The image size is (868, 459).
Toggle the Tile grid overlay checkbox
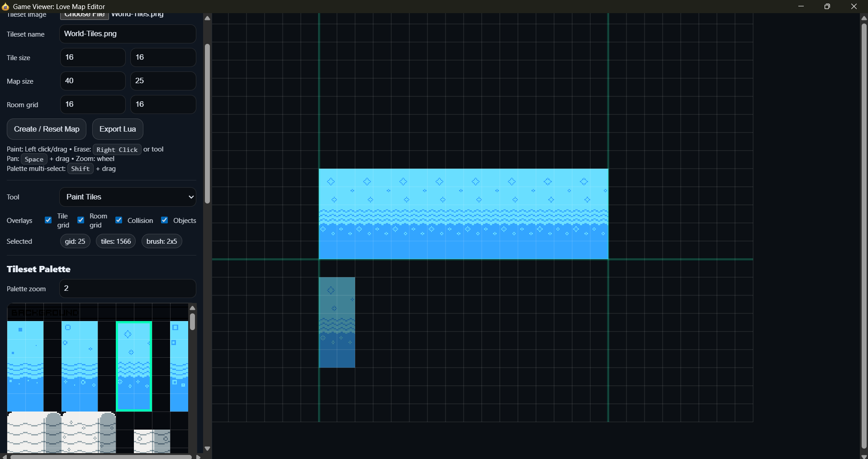click(x=47, y=220)
